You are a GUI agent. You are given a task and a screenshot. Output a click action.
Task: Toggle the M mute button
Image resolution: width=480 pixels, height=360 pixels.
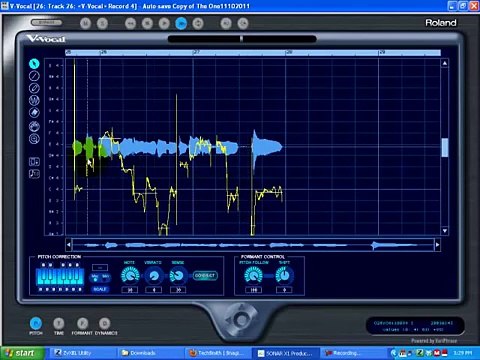click(85, 23)
